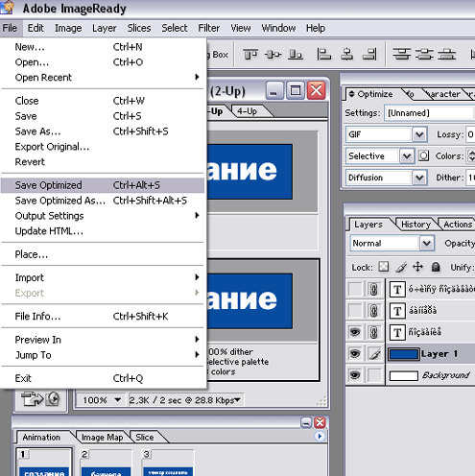
Task: Click the distribute top edges icon
Action: [402, 55]
